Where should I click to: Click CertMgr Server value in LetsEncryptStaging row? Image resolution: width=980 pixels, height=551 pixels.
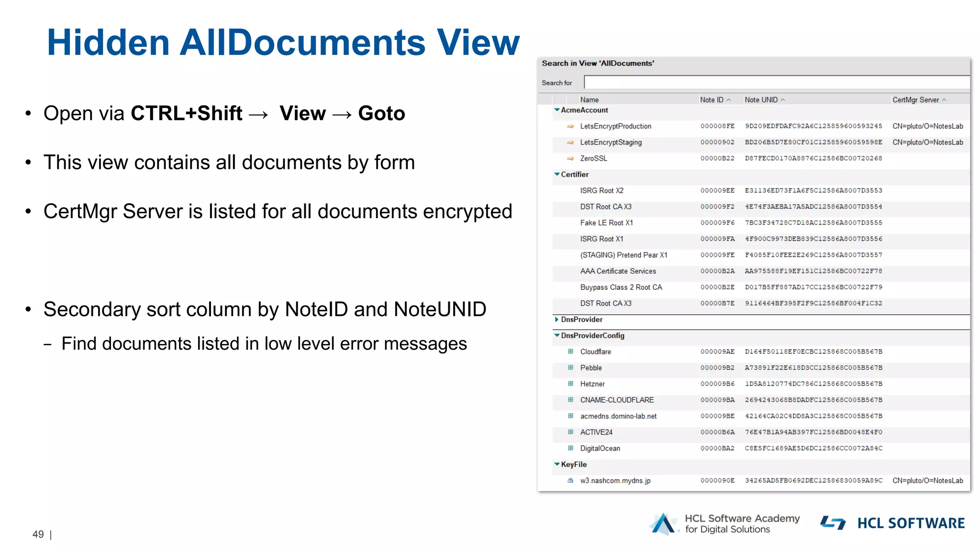(x=928, y=143)
